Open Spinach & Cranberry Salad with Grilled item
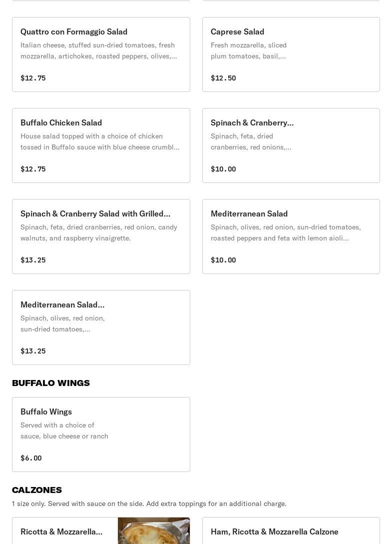This screenshot has height=544, width=392. [x=101, y=236]
